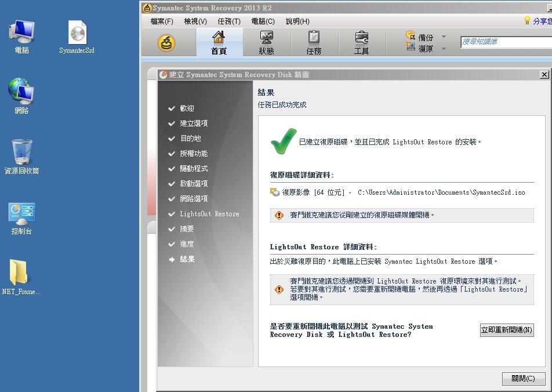The height and width of the screenshot is (392, 552).
Task: Close the Recovery Disk wizard with X
Action: [544, 75]
